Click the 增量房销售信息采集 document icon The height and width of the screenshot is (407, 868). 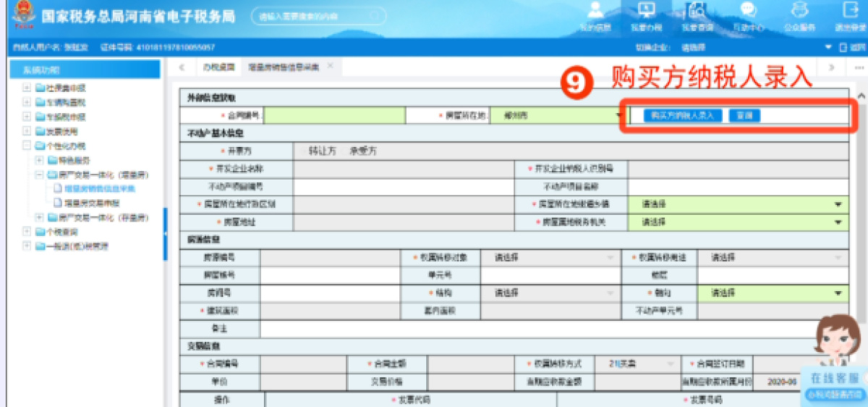tap(59, 189)
